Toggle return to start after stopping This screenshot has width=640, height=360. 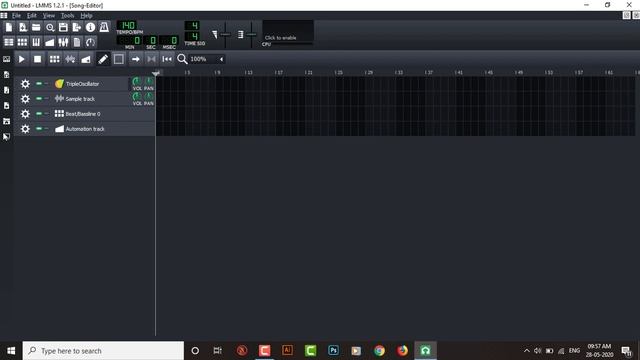click(x=167, y=59)
